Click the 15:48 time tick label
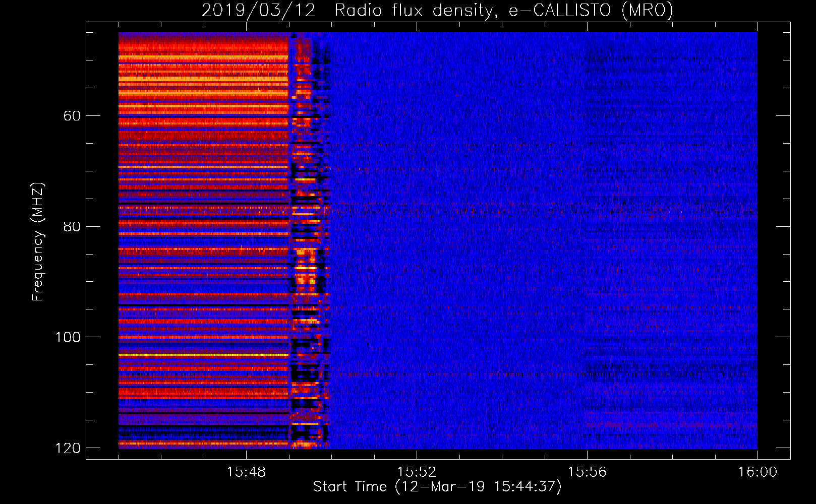Image resolution: width=816 pixels, height=504 pixels. pyautogui.click(x=246, y=472)
